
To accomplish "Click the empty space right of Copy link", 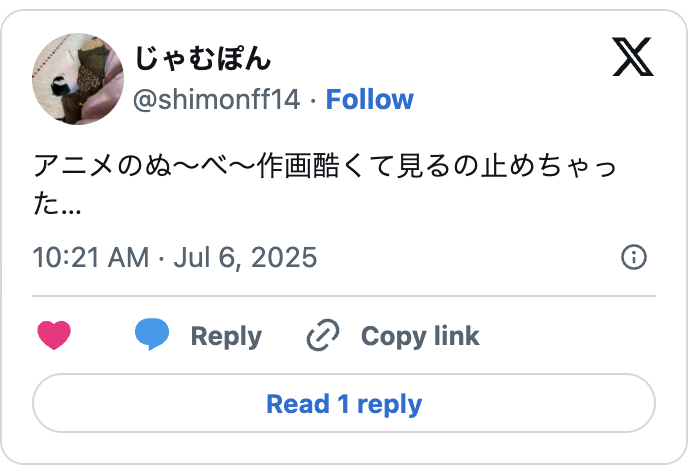I will click(x=570, y=336).
